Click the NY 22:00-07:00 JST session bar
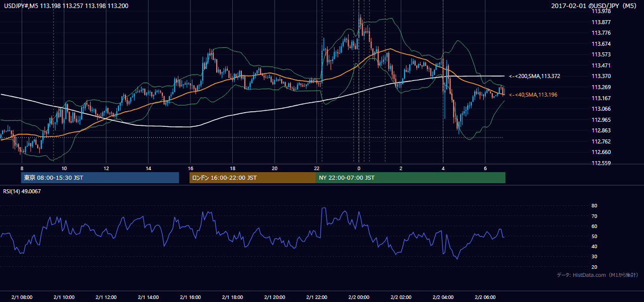 point(411,178)
